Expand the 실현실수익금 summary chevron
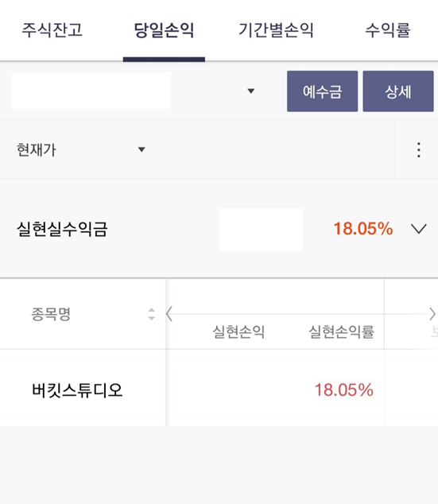 pos(419,229)
